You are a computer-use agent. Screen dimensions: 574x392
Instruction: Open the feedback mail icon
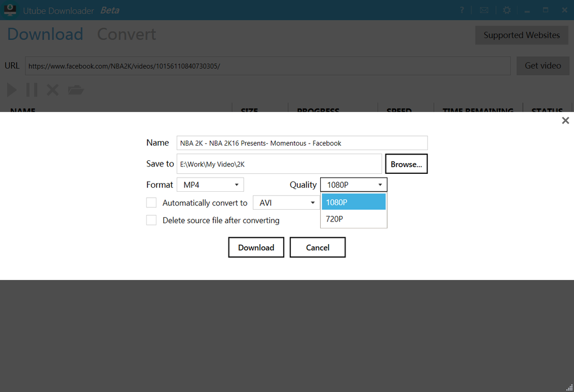(x=484, y=10)
